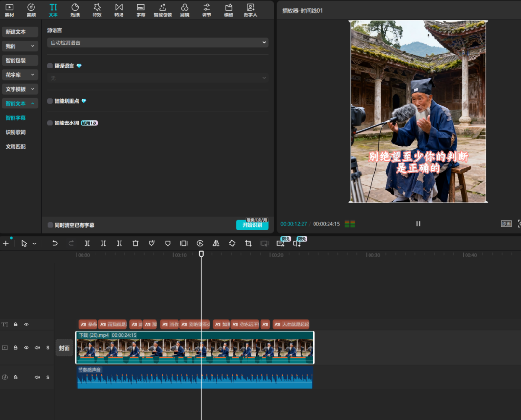Click the undo arrow in timeline toolbar

click(x=55, y=244)
